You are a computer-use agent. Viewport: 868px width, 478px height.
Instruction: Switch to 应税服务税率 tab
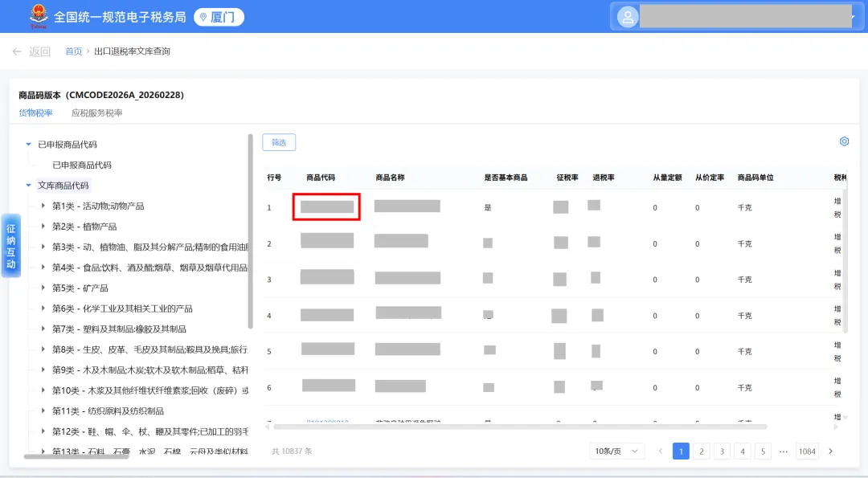(x=97, y=112)
